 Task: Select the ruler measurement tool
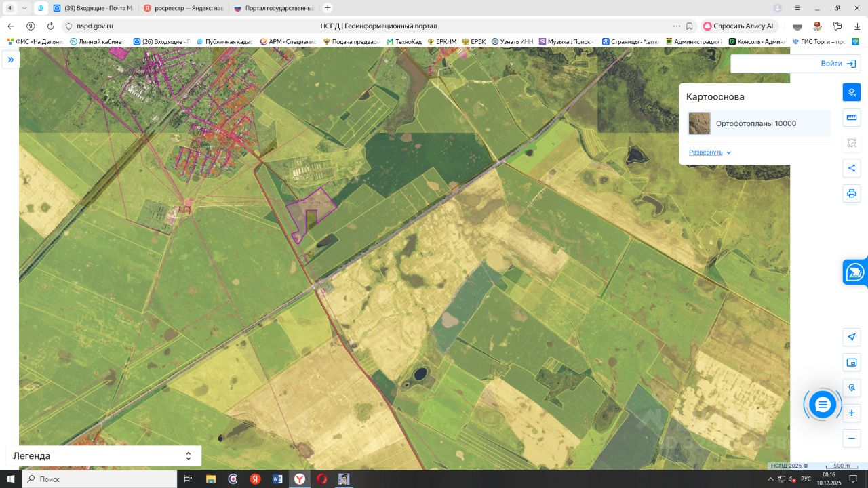pos(852,117)
